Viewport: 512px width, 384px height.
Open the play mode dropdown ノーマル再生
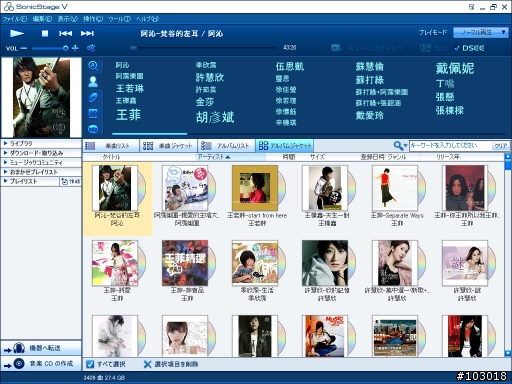[x=480, y=32]
